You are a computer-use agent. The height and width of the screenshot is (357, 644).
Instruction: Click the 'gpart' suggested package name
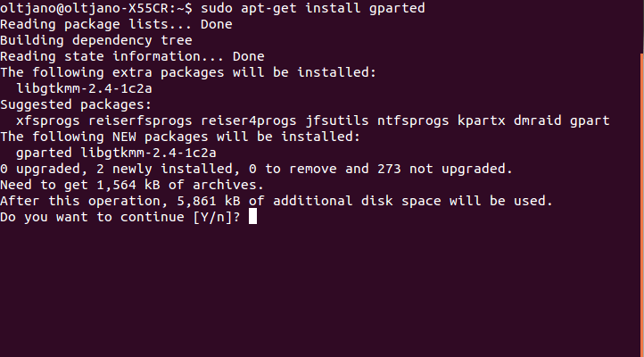point(590,121)
